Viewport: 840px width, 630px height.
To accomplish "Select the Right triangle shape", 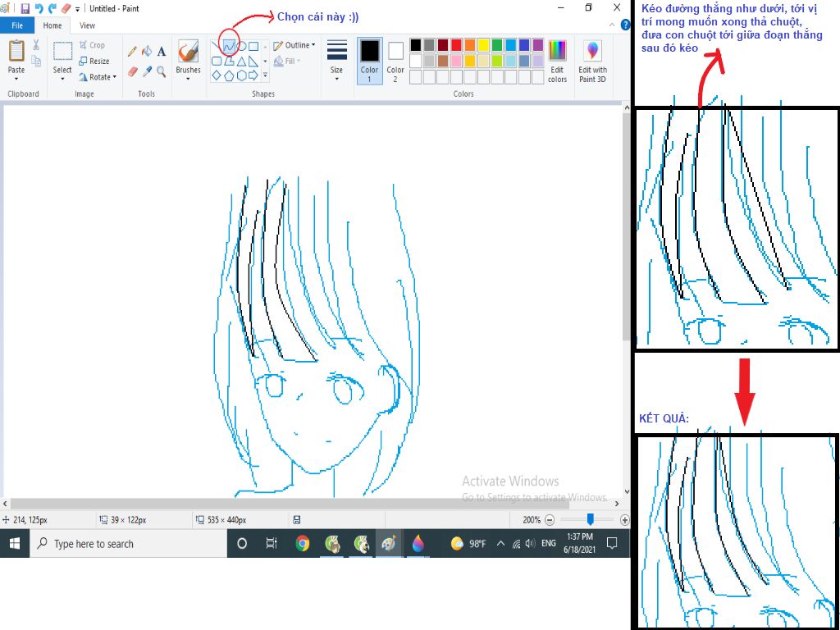I will pos(254,61).
